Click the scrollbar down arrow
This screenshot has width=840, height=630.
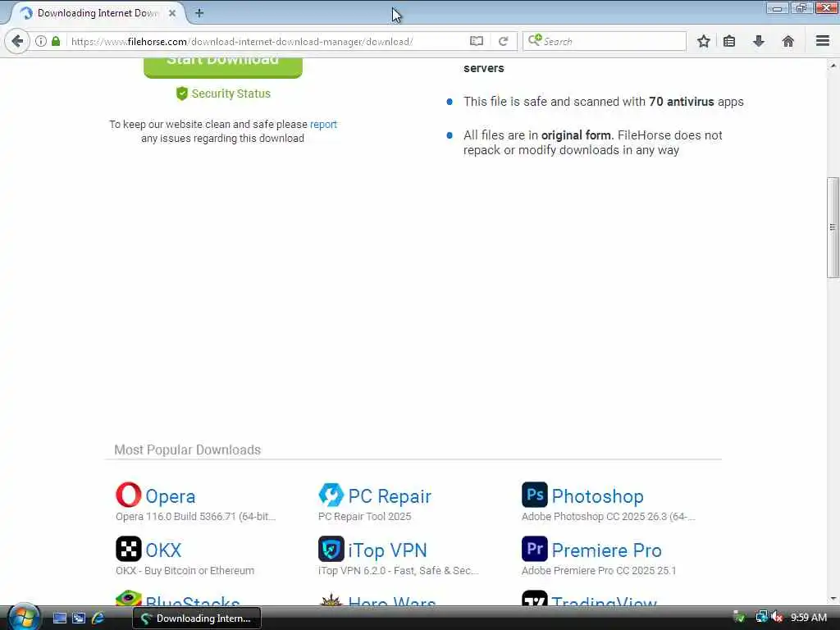click(833, 599)
